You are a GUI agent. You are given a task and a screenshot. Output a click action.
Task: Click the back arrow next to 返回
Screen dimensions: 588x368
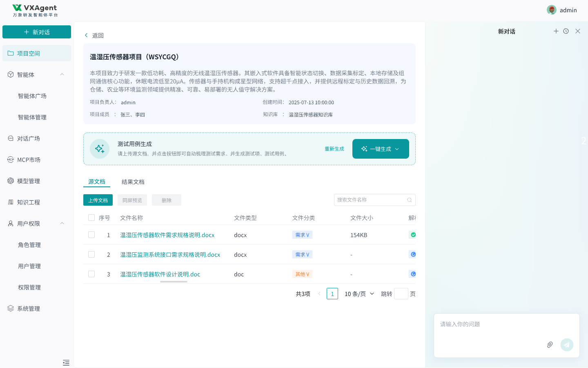(86, 35)
